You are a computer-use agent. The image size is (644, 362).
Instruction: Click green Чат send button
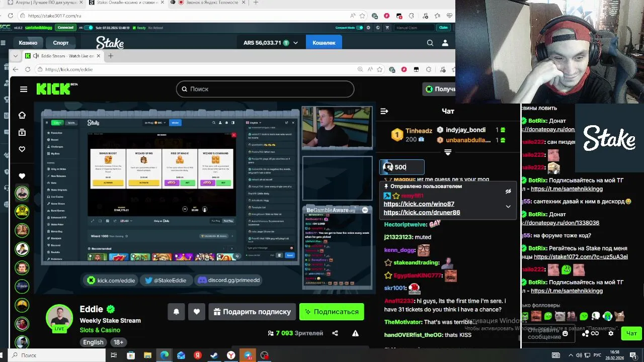tap(631, 333)
